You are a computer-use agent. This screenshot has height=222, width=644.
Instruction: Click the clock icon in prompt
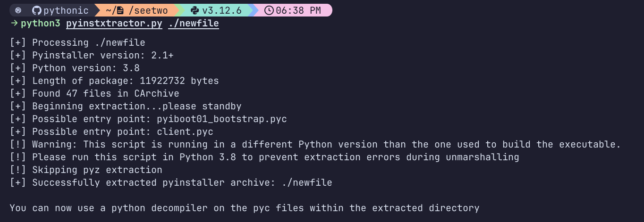click(270, 10)
